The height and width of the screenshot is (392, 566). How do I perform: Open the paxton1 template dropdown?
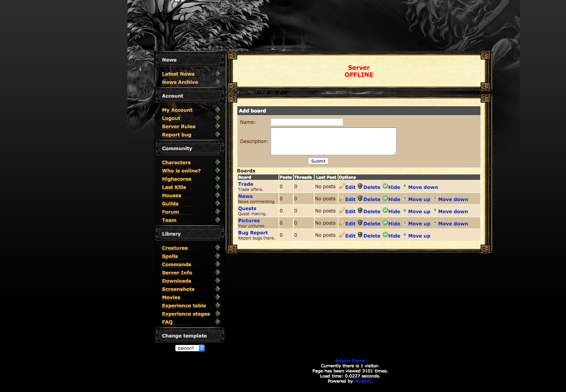pos(190,348)
